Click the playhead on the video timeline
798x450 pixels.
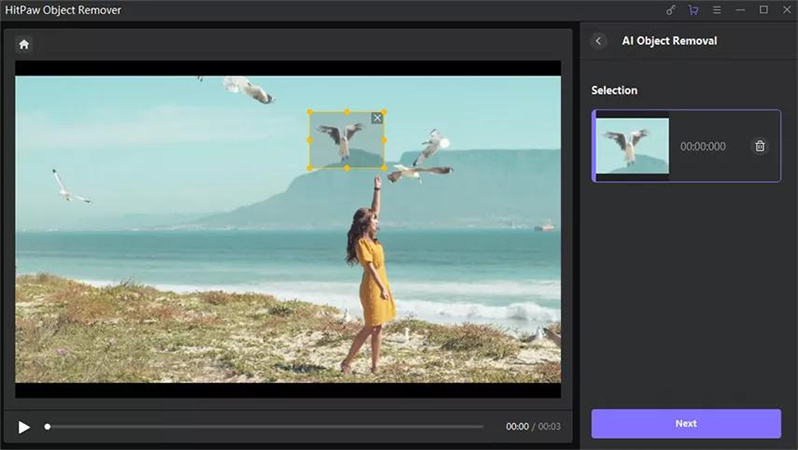(x=47, y=427)
